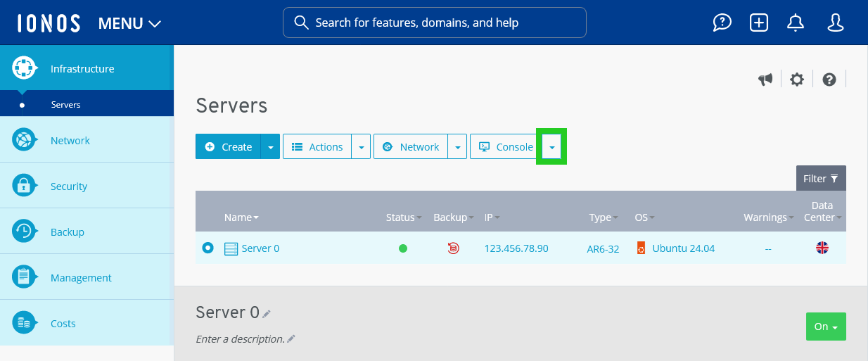Open the help chat icon
Viewport: 868px width, 361px height.
click(722, 23)
